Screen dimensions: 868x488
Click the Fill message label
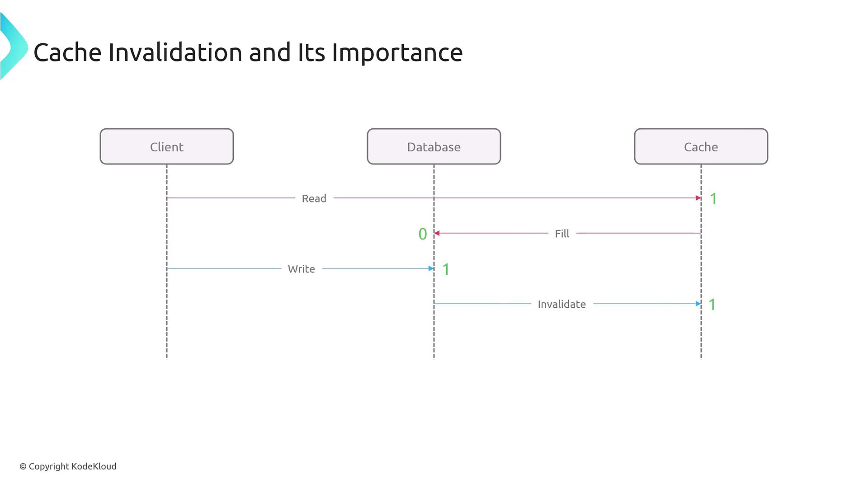click(562, 234)
